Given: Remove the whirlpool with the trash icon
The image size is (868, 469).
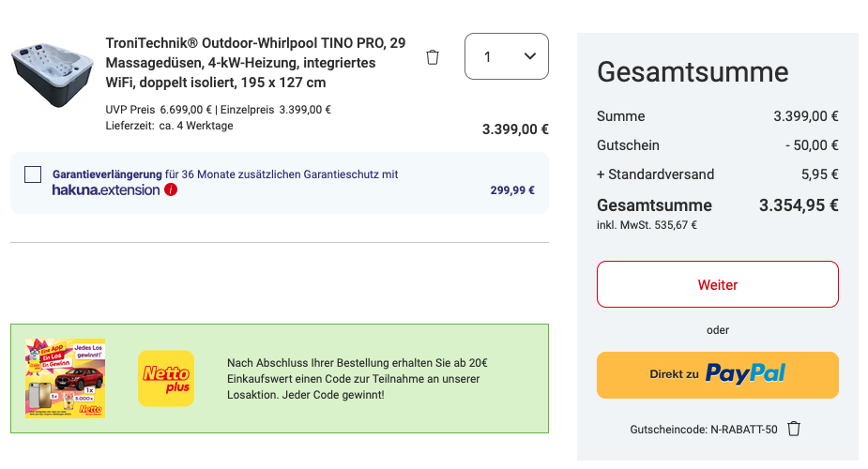Looking at the screenshot, I should tap(433, 57).
